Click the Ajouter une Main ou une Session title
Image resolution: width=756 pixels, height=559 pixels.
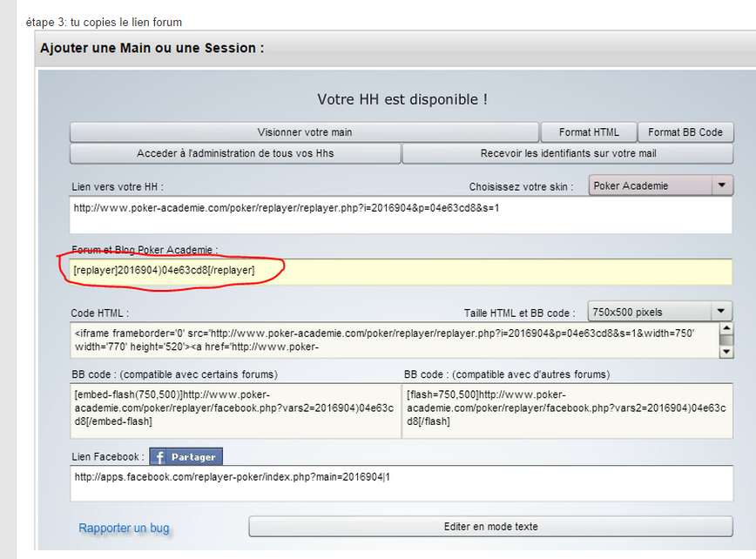pyautogui.click(x=152, y=48)
